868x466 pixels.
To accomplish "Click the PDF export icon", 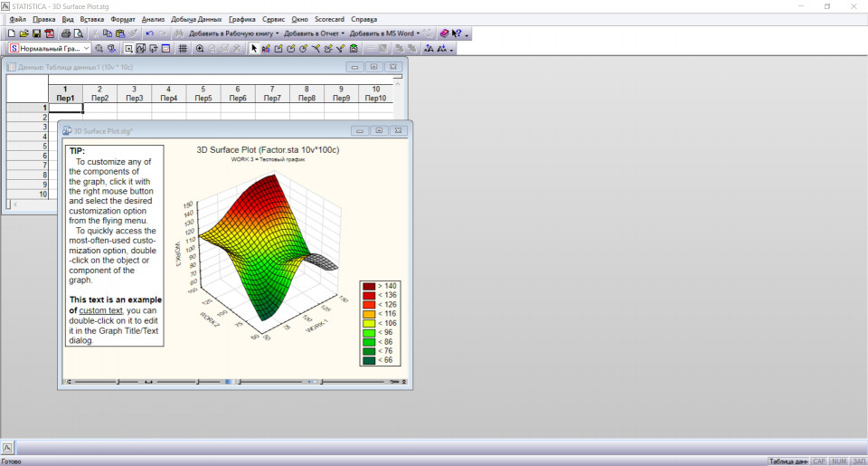I will [49, 33].
